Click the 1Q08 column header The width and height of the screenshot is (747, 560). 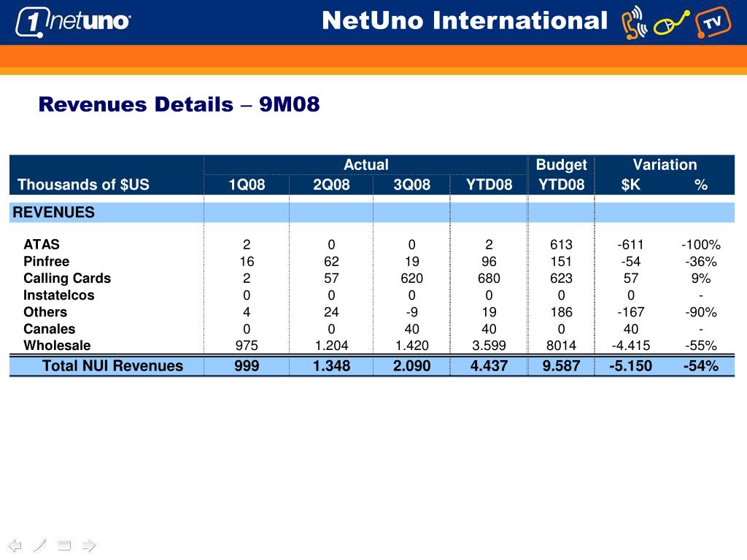[x=247, y=184]
